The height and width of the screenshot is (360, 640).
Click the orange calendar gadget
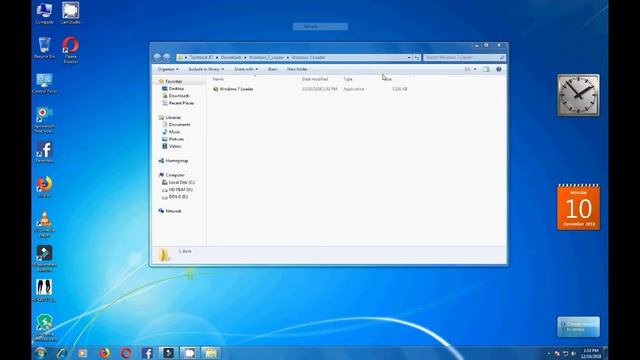tap(578, 207)
